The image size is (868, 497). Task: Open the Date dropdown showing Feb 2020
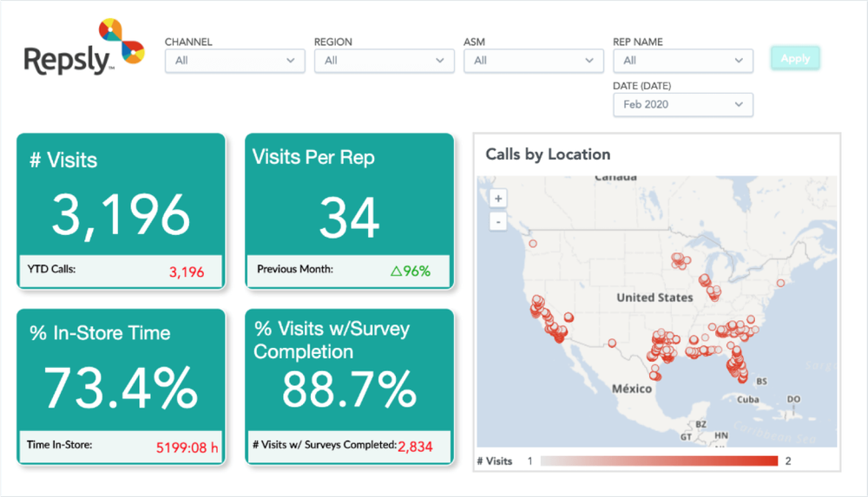683,105
